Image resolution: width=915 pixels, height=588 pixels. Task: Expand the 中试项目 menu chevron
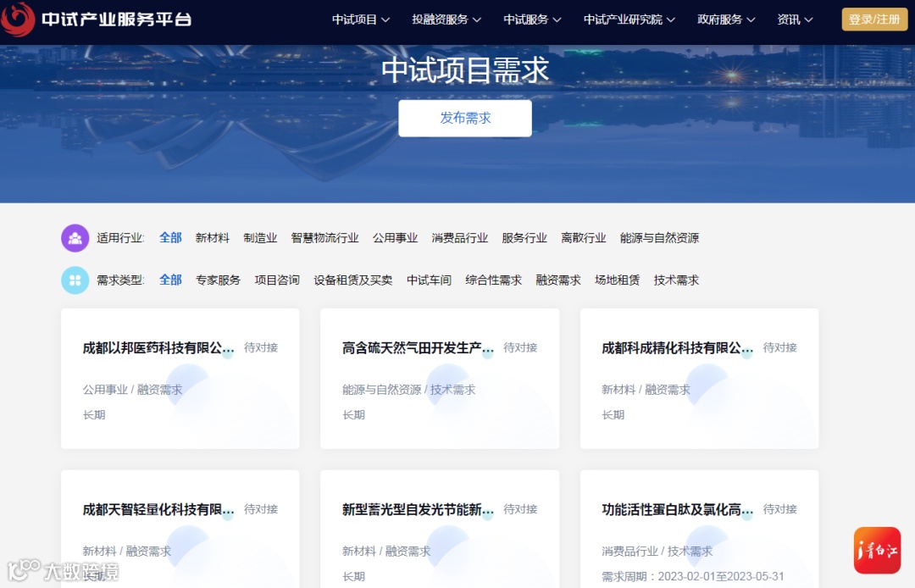[x=385, y=19]
